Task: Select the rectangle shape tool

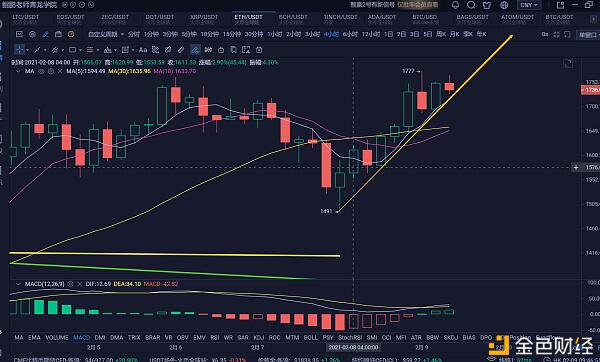Action: 72,50
